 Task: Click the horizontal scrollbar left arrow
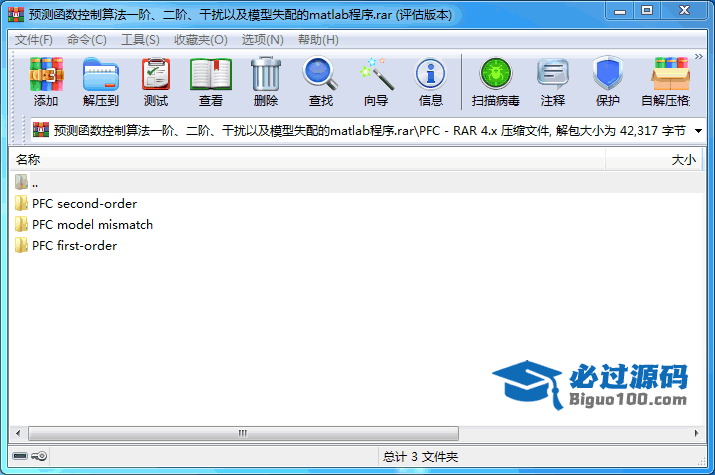click(x=18, y=433)
